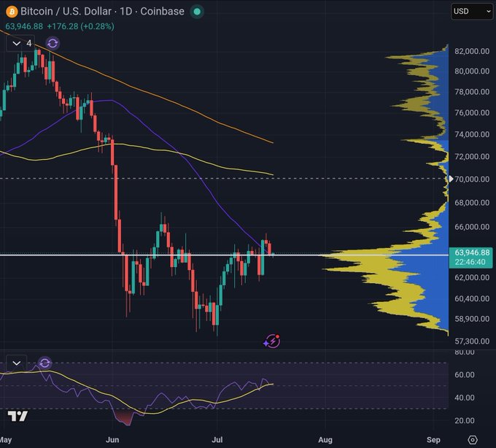Click the 1D interval label in the title

point(125,12)
